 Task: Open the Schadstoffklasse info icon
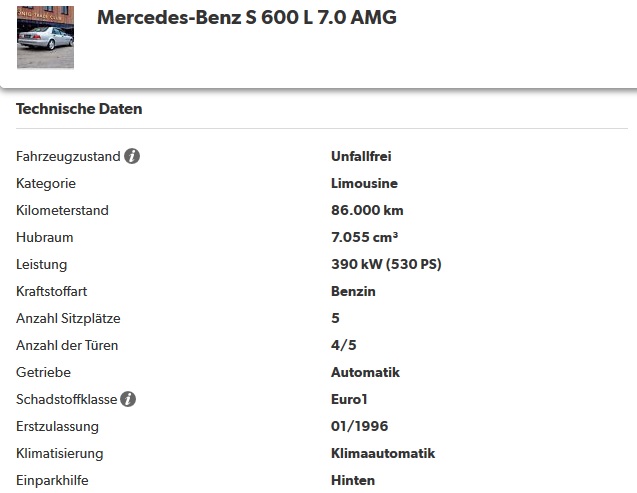pyautogui.click(x=128, y=399)
